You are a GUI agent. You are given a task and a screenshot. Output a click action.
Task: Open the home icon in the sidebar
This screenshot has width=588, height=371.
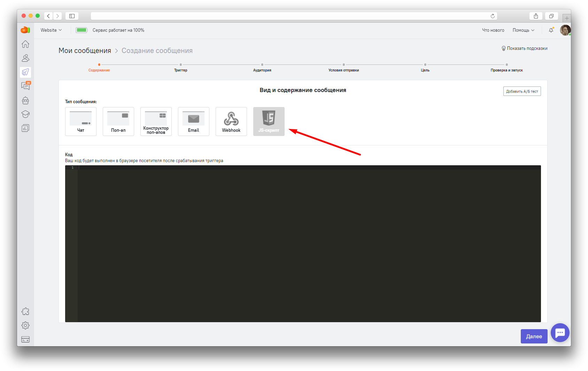point(25,44)
